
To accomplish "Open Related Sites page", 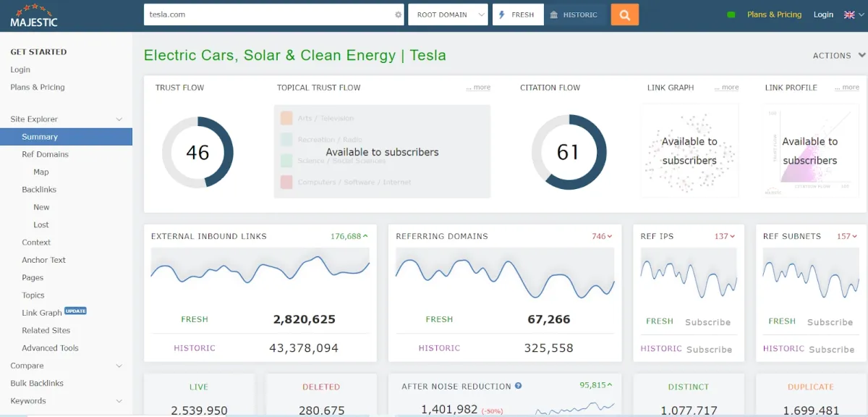I will coord(46,330).
